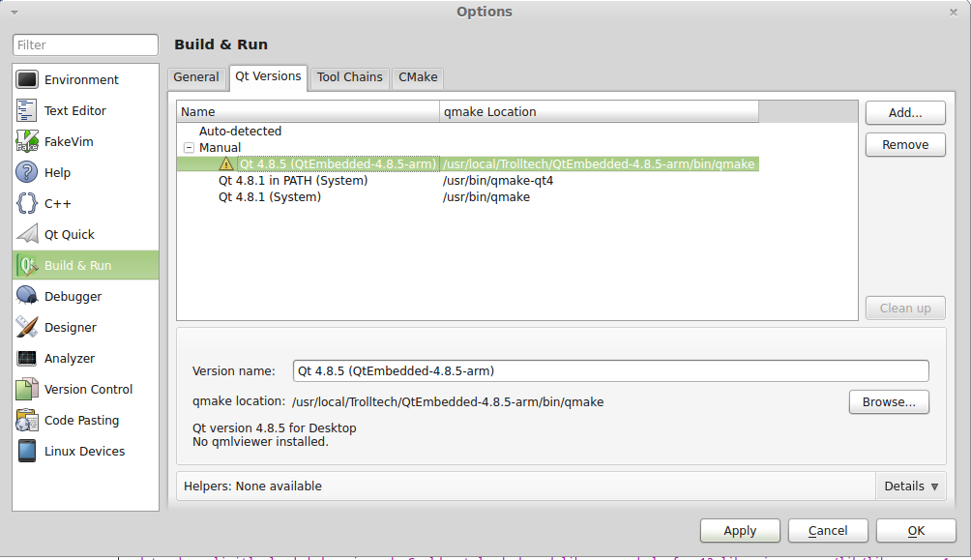Click the Remove button
The image size is (971, 560).
tap(905, 144)
